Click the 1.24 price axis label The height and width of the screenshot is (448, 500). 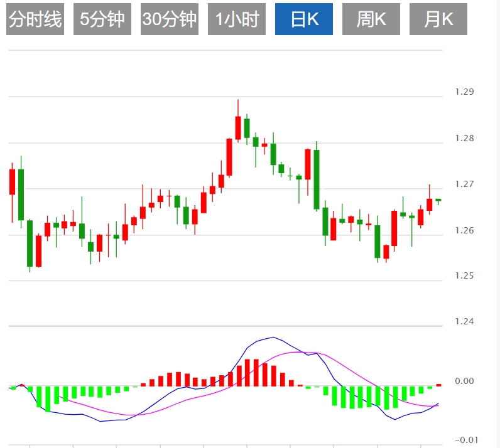pos(465,322)
